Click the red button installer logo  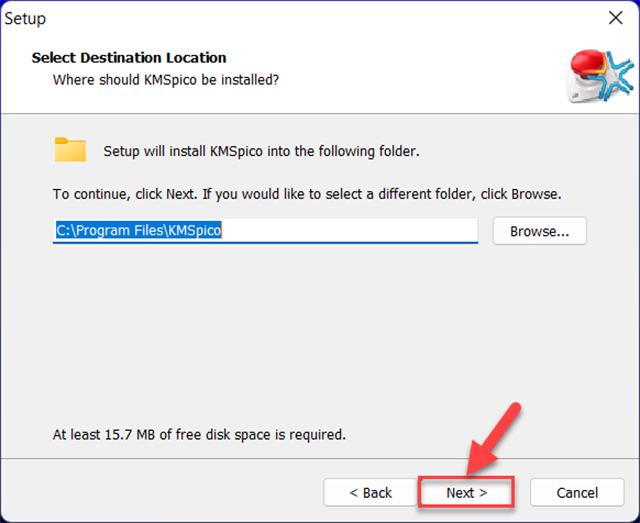point(600,76)
